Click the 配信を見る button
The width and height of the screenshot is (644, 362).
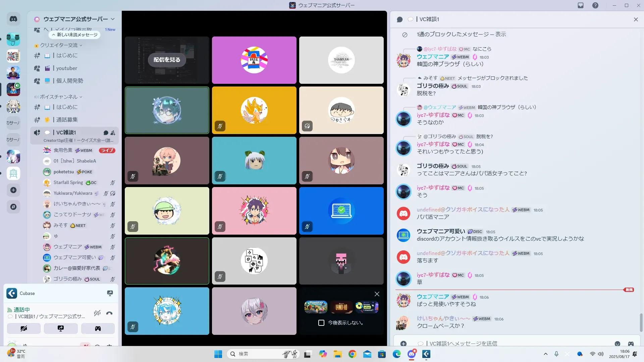point(167,60)
